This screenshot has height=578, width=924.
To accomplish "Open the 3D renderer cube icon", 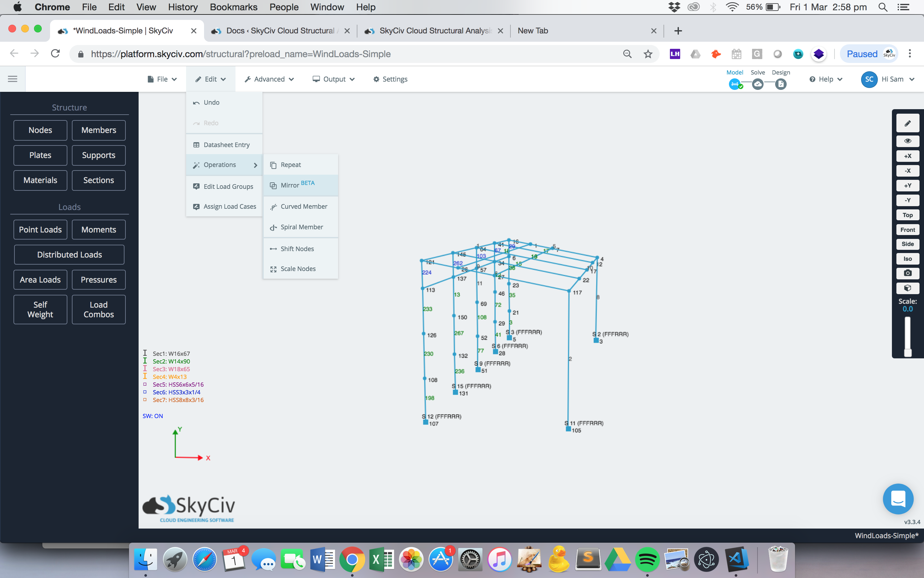I will click(908, 288).
